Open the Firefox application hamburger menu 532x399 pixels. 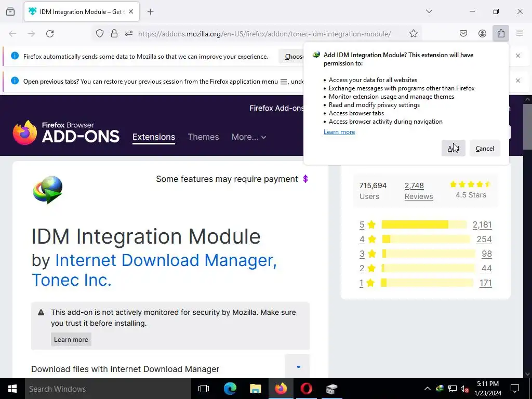pos(520,34)
